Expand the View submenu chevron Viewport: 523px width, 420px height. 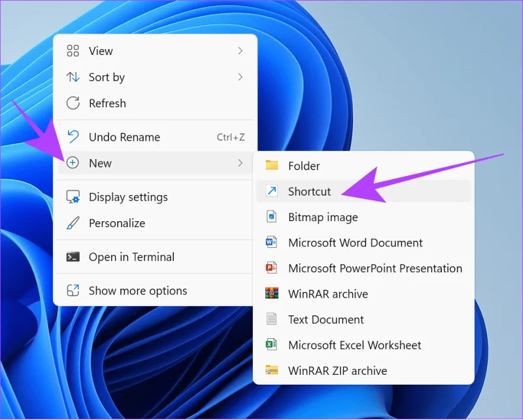click(240, 51)
